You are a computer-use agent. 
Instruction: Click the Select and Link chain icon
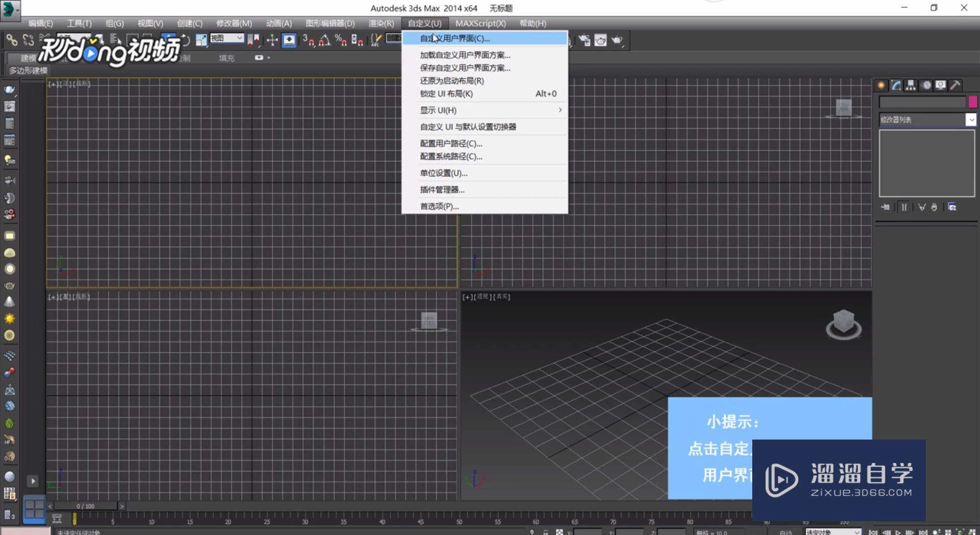(x=11, y=40)
